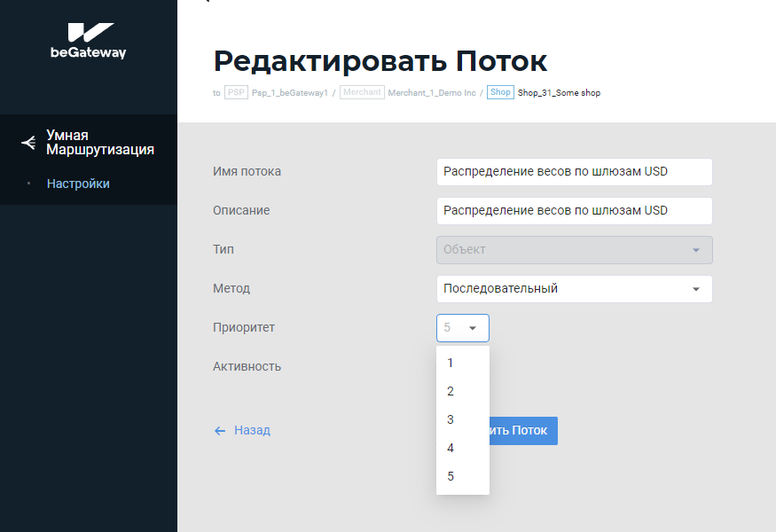Click the left arrow icon beside Назад

click(220, 431)
